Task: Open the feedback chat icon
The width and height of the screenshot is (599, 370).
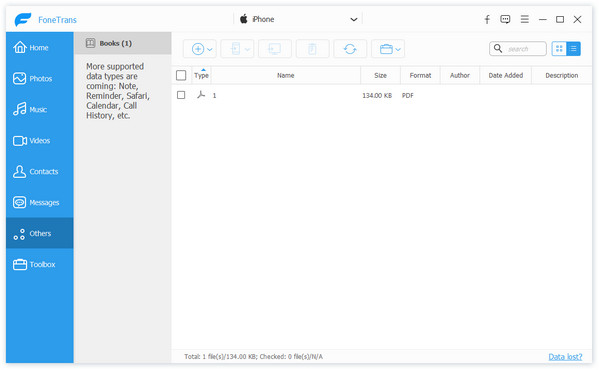Action: coord(505,19)
